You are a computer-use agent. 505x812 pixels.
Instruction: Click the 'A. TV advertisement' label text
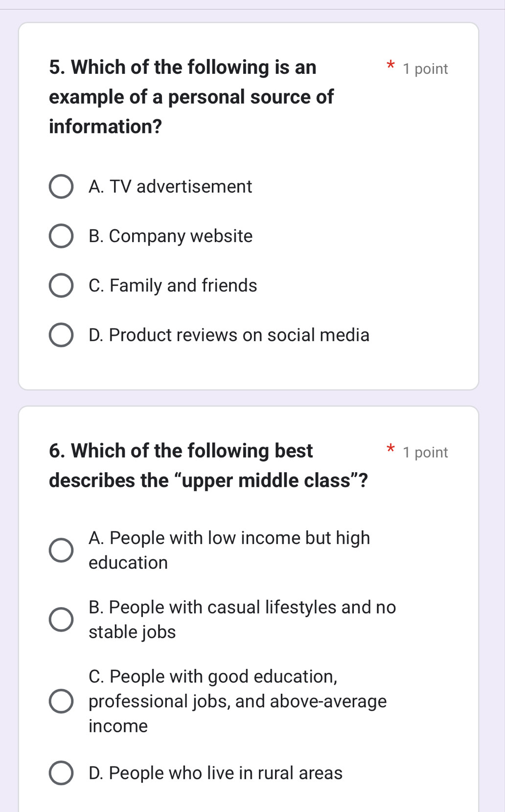click(170, 187)
